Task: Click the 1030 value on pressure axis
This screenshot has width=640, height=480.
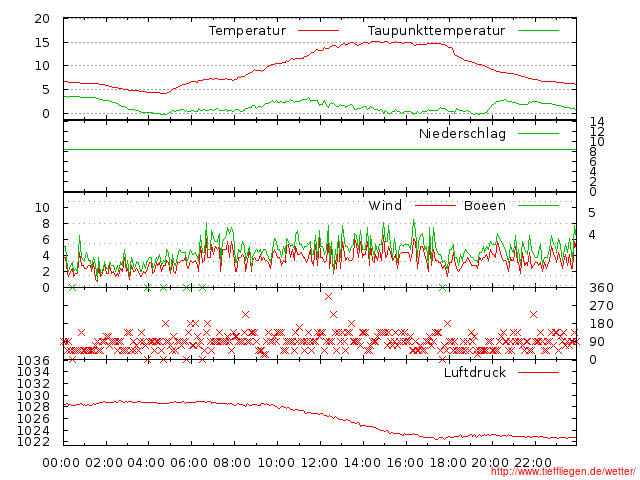Action: [33, 396]
